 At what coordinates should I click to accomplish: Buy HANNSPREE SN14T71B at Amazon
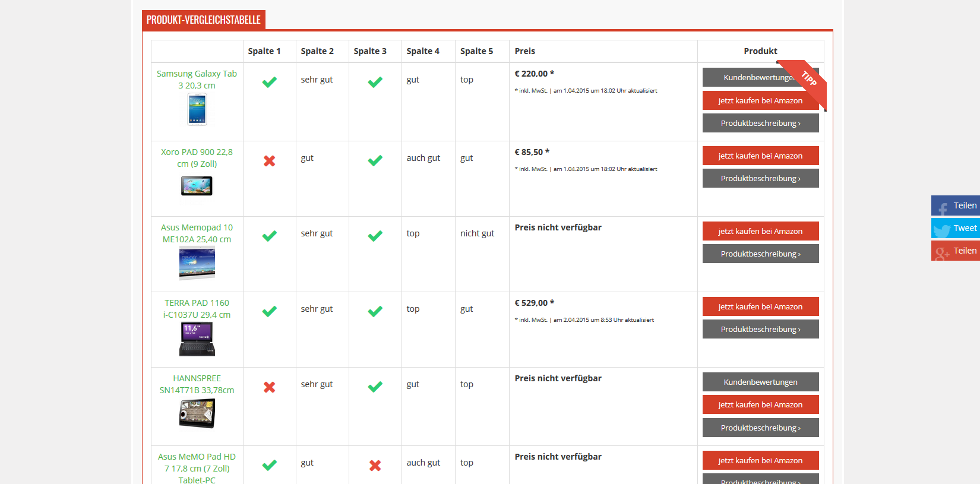[760, 404]
